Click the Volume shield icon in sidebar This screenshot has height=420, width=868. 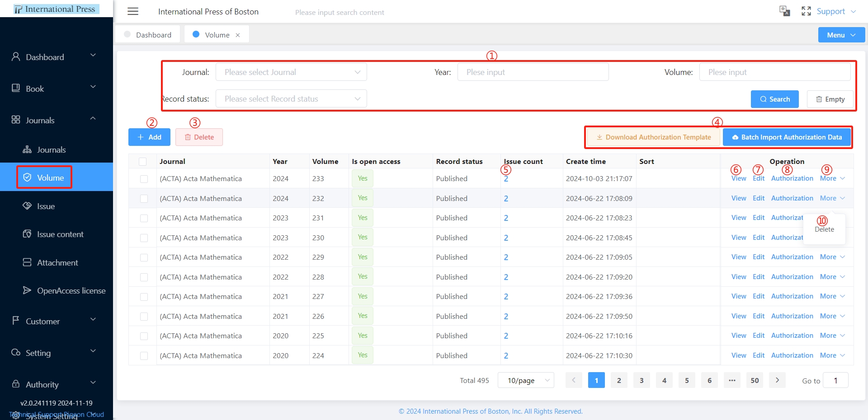27,177
